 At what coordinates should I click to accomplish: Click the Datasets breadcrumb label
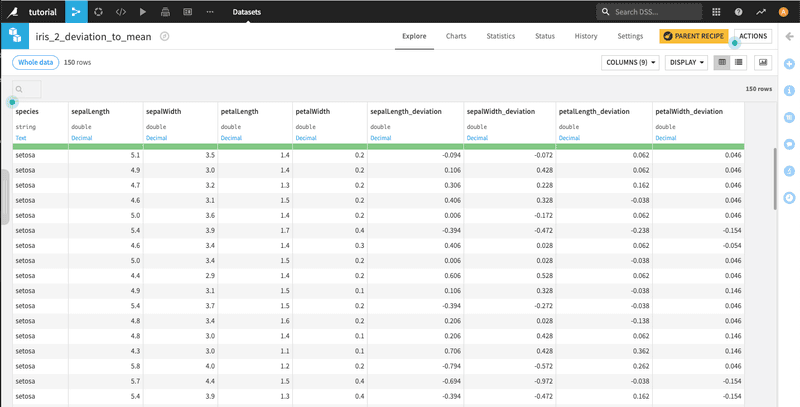[247, 12]
